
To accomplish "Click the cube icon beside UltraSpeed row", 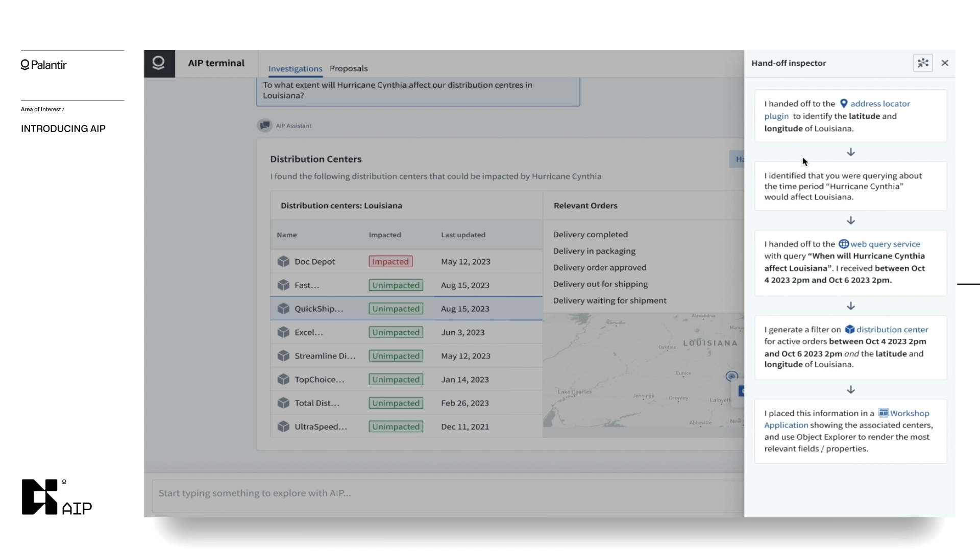I will 283,427.
